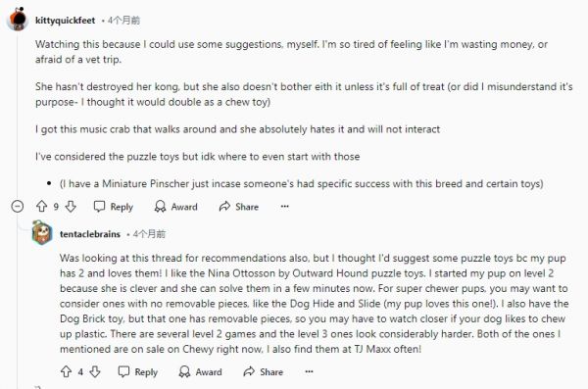Click the speech bubble icon under tentaclebrains' reply
588x389 pixels.
[123, 371]
